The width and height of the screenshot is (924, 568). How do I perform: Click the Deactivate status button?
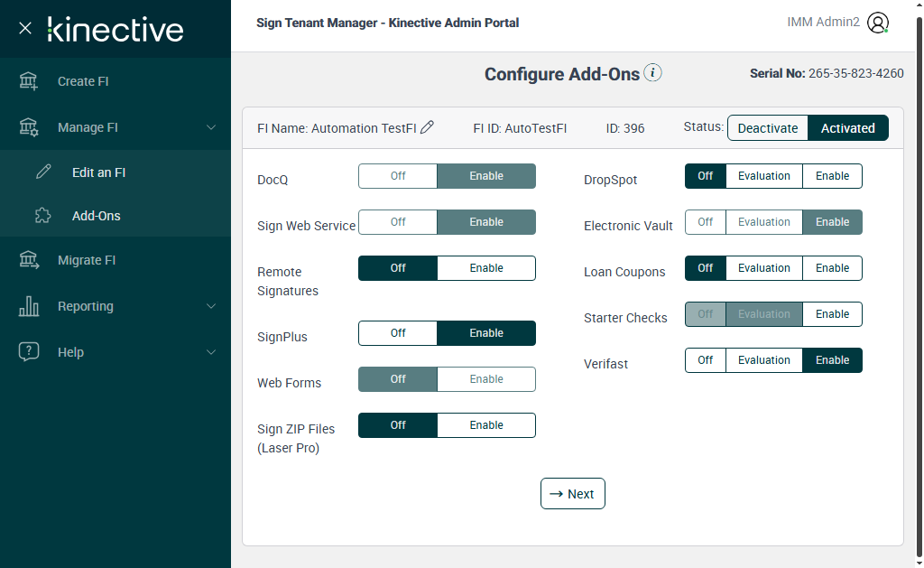(767, 128)
